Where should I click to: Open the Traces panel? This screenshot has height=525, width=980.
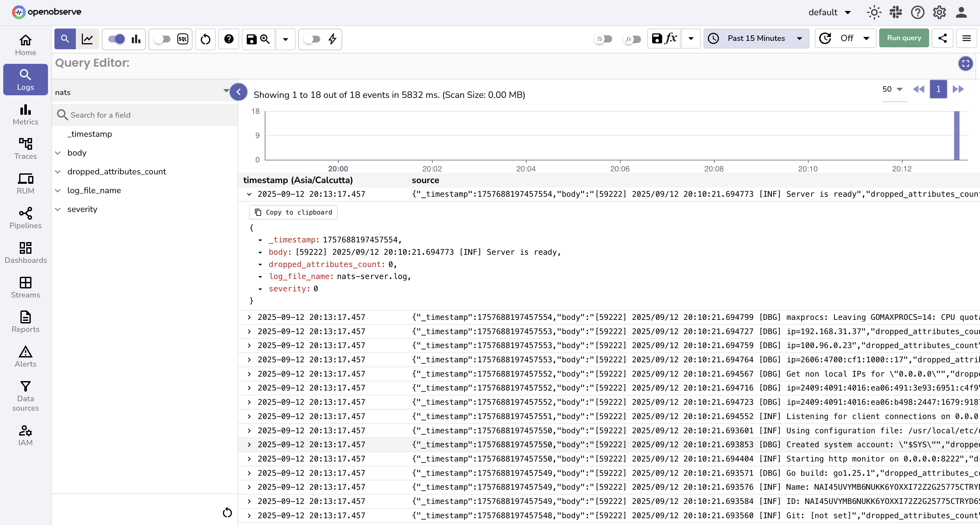tap(25, 148)
